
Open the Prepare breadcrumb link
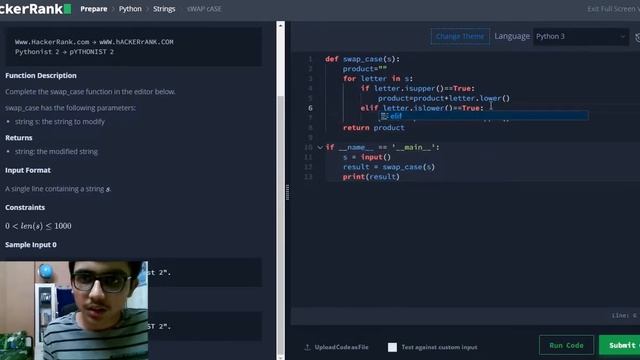(93, 9)
